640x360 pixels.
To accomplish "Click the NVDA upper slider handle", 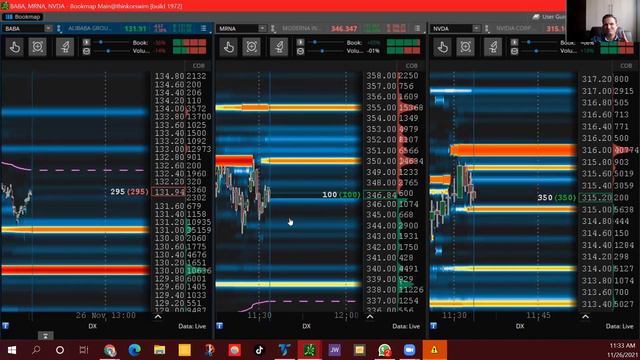I will 529,42.
